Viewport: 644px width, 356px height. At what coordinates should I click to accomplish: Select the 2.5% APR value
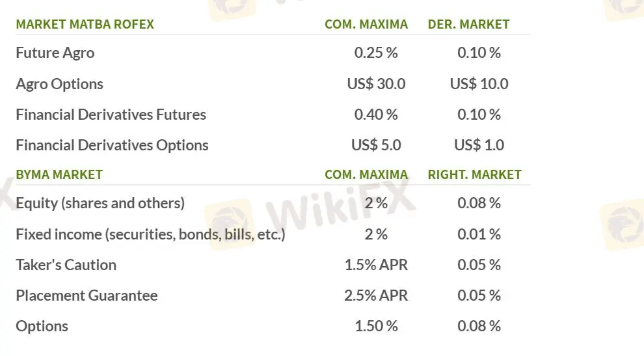tap(376, 295)
